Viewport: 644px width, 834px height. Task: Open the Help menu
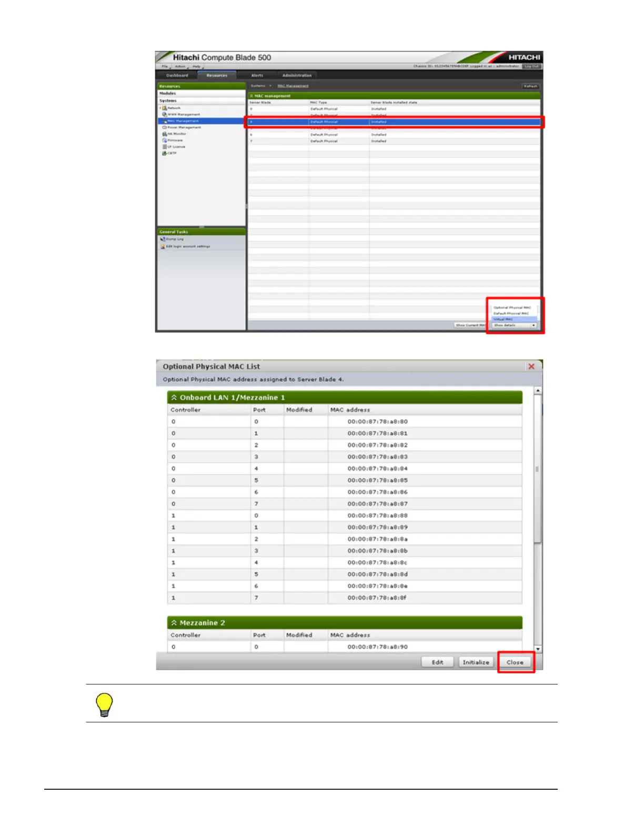pyautogui.click(x=196, y=66)
